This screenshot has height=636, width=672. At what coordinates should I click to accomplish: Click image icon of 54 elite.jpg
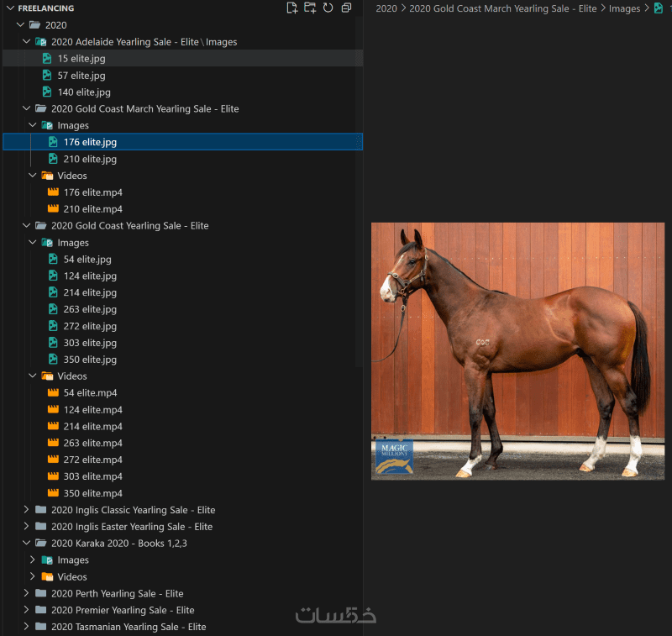[x=53, y=259]
